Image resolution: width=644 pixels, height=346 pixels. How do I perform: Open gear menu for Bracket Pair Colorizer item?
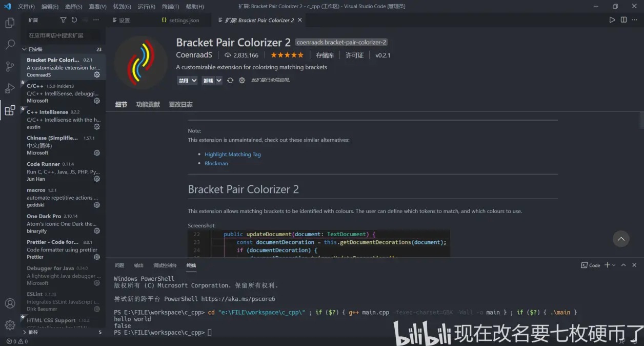[x=97, y=75]
